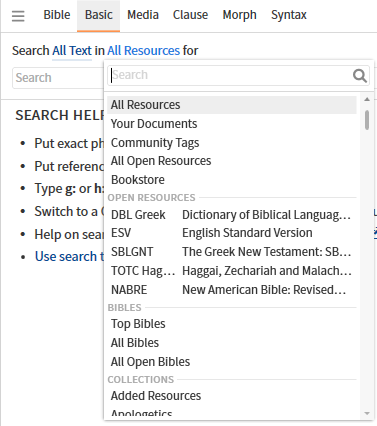377x426 pixels.
Task: Click scroll down arrow in resource list
Action: pyautogui.click(x=367, y=414)
